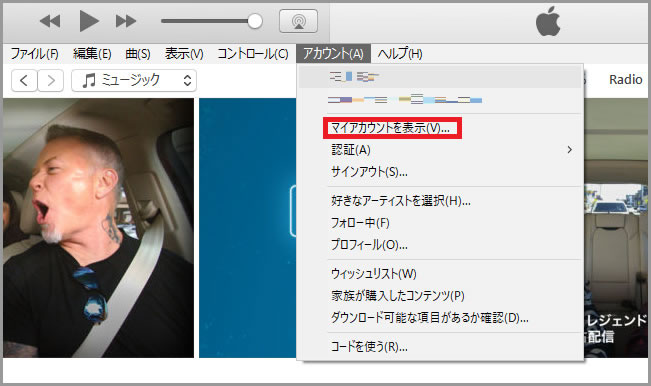Click the rewind playback button
The image size is (651, 386).
tap(50, 21)
